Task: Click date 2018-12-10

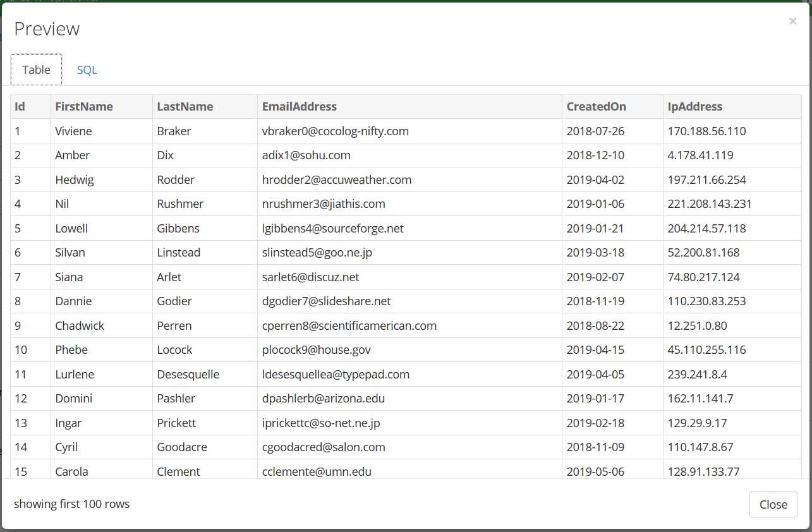Action: 595,155
